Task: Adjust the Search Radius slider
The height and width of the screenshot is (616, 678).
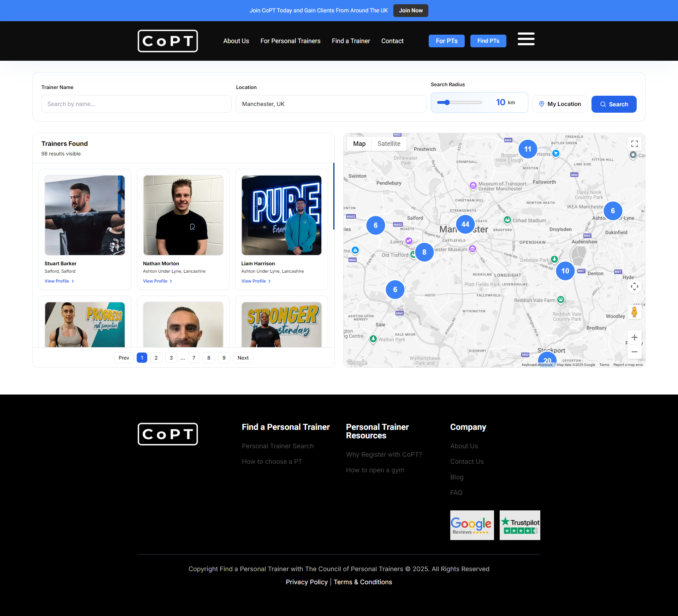Action: [447, 102]
